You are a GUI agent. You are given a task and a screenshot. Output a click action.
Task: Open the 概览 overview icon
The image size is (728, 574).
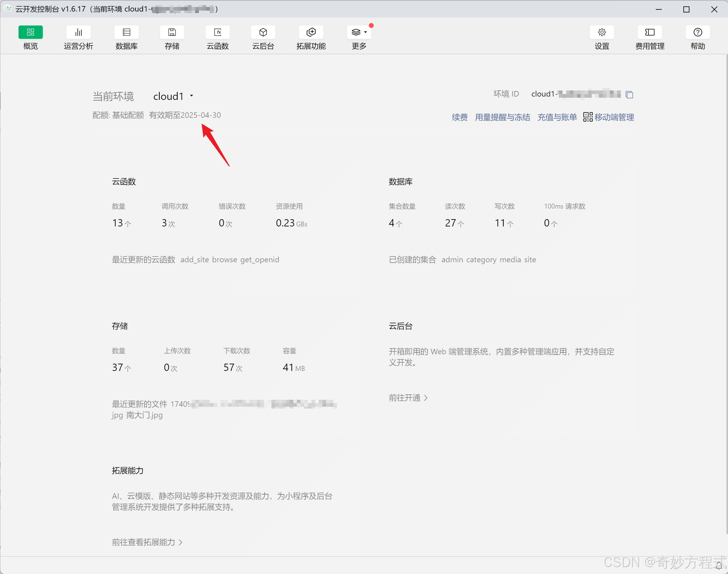[30, 32]
